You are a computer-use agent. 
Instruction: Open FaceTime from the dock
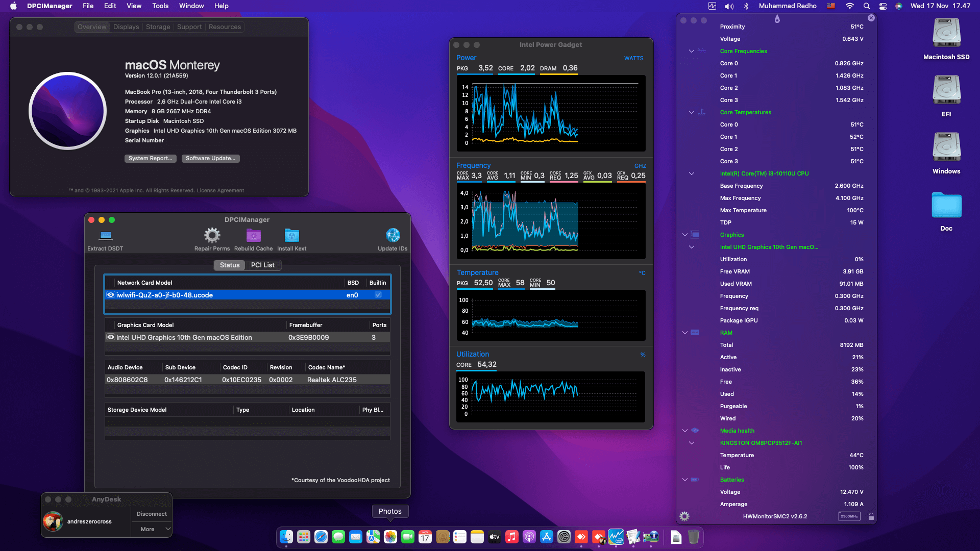(408, 537)
